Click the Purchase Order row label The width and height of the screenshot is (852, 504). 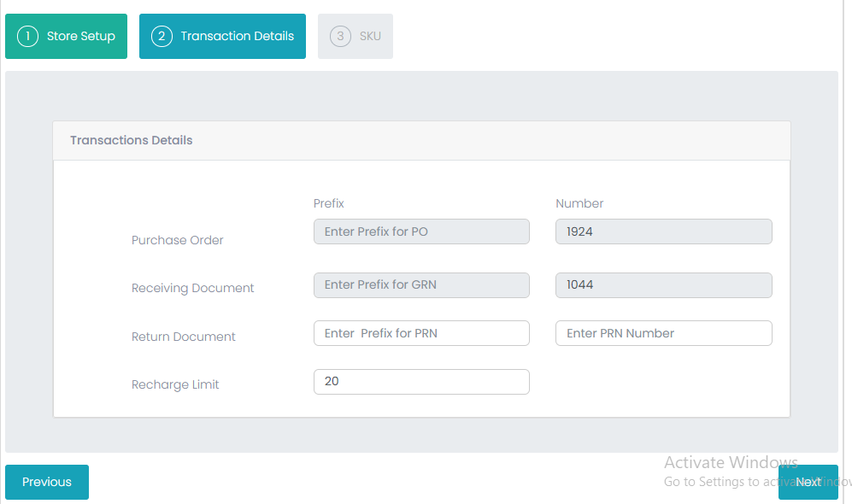pyautogui.click(x=177, y=240)
